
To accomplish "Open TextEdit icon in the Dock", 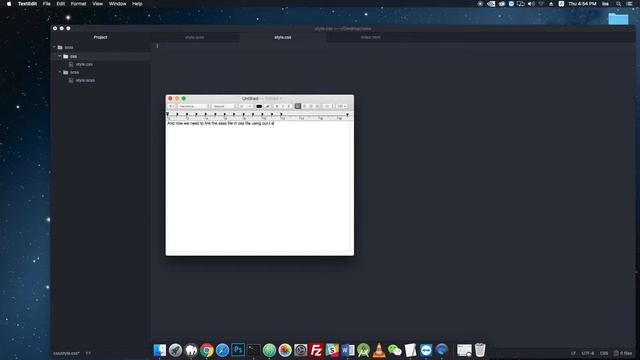I will click(x=410, y=350).
